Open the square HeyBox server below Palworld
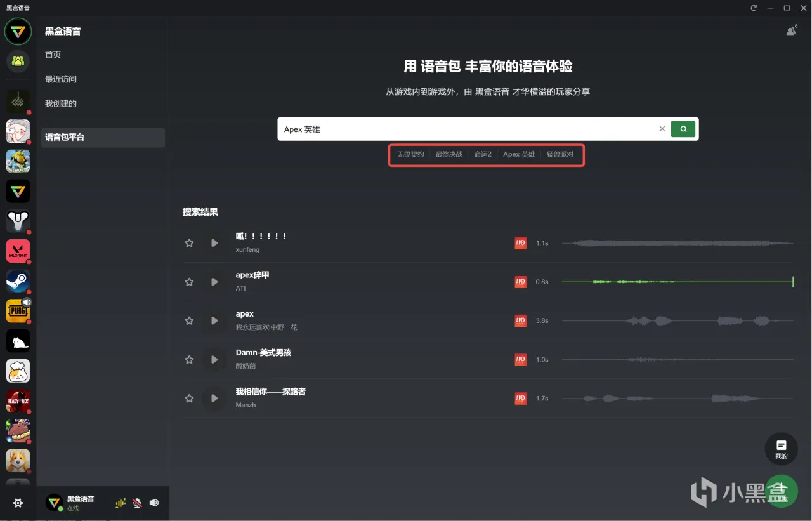 [18, 191]
